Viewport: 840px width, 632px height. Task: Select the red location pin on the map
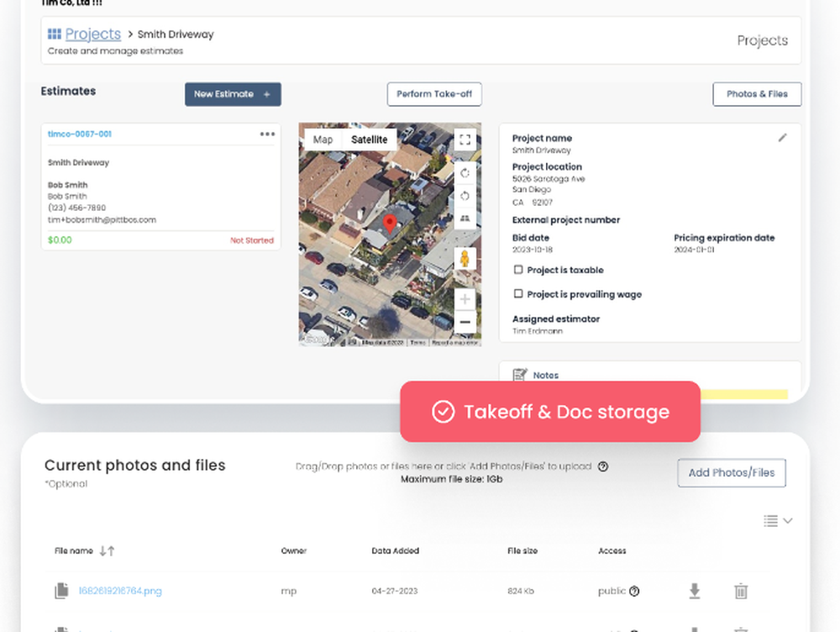(x=390, y=224)
